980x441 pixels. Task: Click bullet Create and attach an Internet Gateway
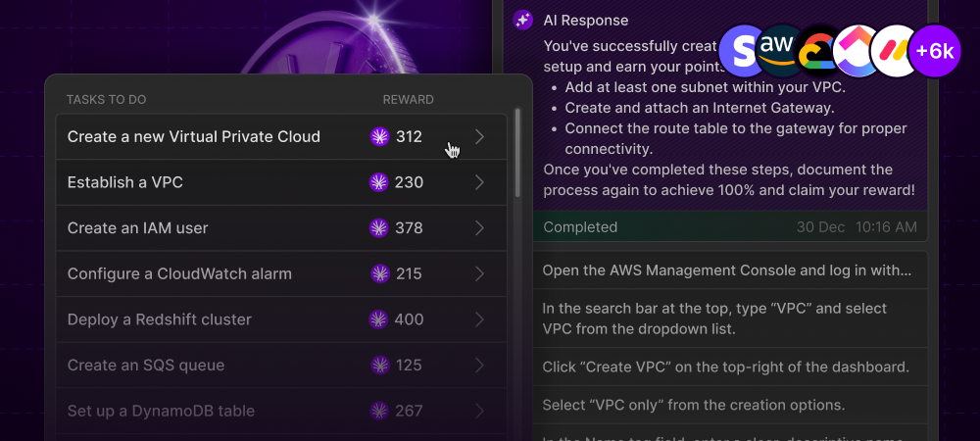tap(700, 108)
